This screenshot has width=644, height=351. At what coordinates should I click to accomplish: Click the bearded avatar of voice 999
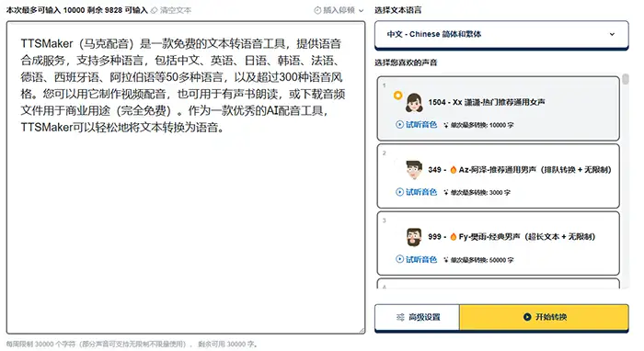[x=414, y=237]
